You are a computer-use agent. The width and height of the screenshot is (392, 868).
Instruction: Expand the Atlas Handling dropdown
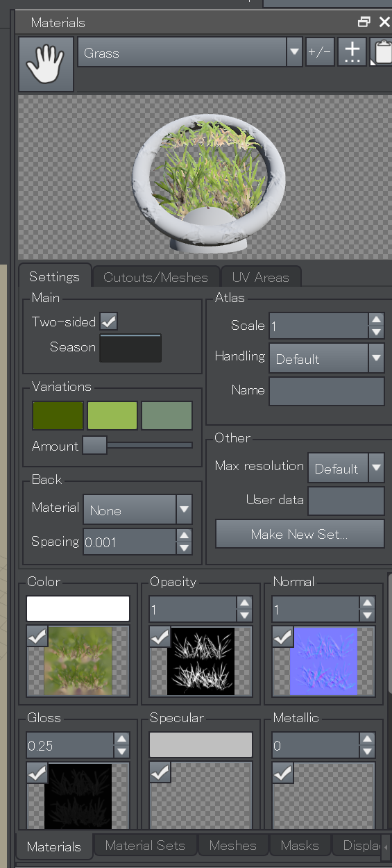point(327,358)
